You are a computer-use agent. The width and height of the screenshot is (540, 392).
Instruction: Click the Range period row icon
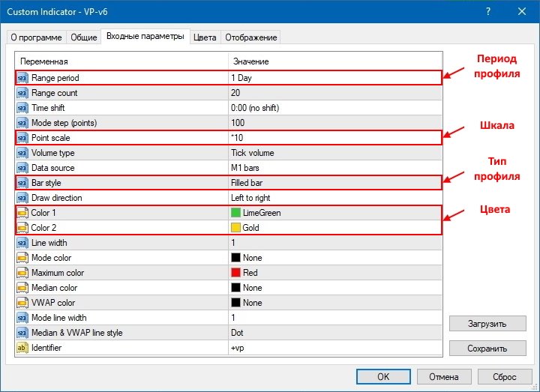click(x=22, y=78)
